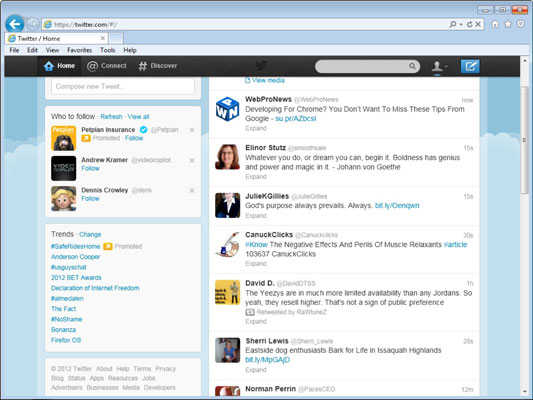Follow Andrew Kramer
533x400 pixels.
coord(90,168)
